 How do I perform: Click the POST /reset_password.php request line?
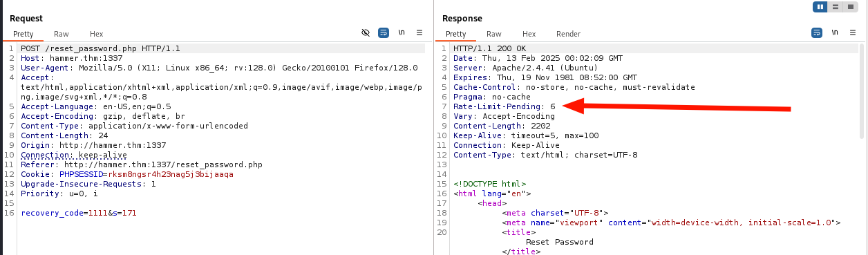100,48
